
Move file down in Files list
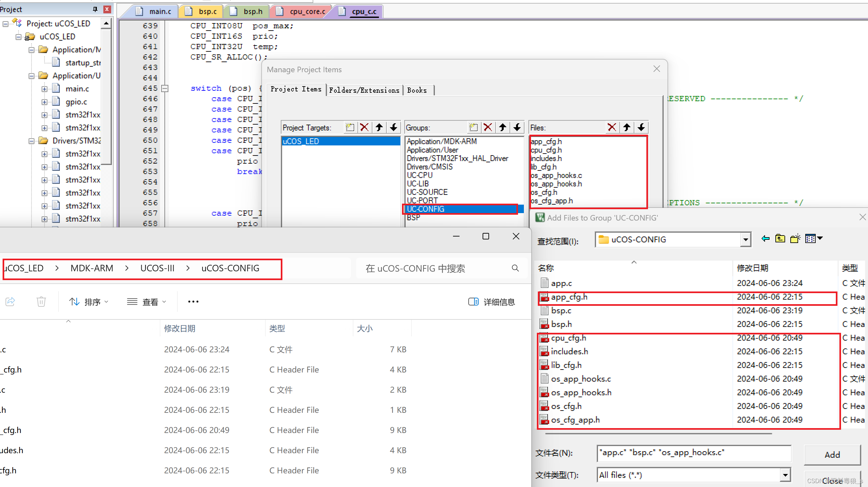(641, 128)
